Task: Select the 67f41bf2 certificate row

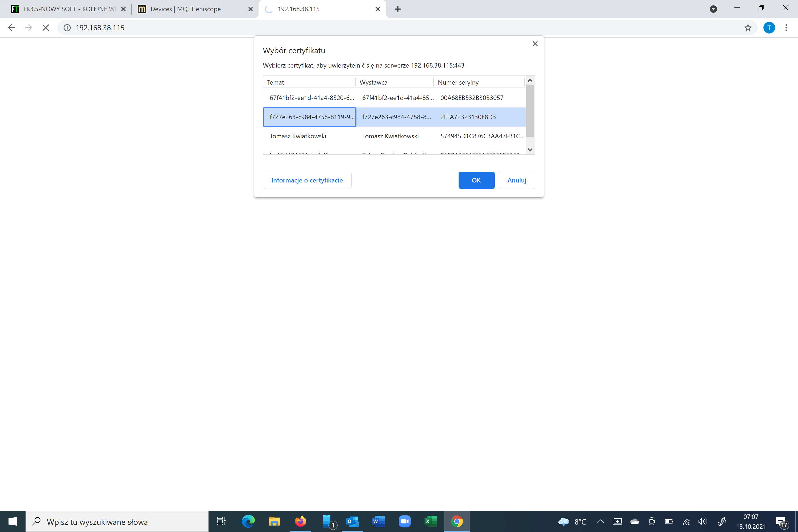Action: pos(394,98)
